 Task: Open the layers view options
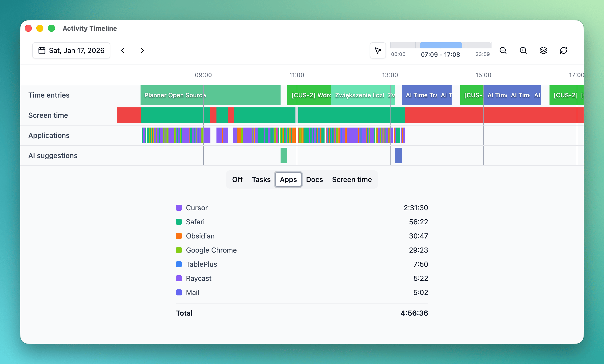(543, 50)
